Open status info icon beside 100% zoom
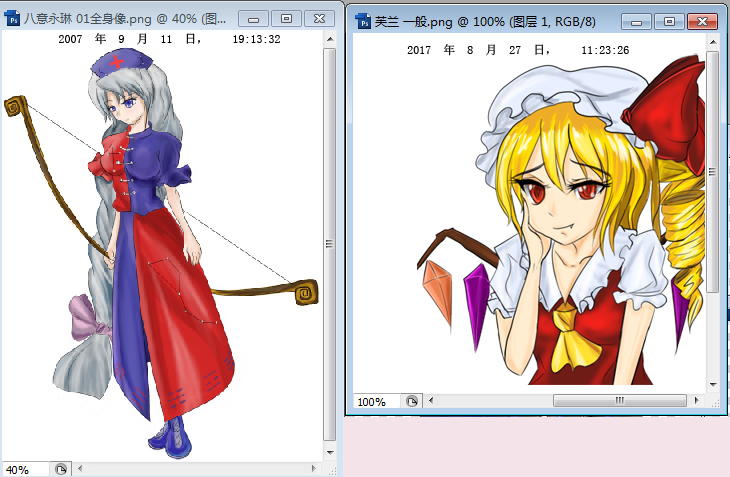This screenshot has height=477, width=730. click(x=412, y=401)
